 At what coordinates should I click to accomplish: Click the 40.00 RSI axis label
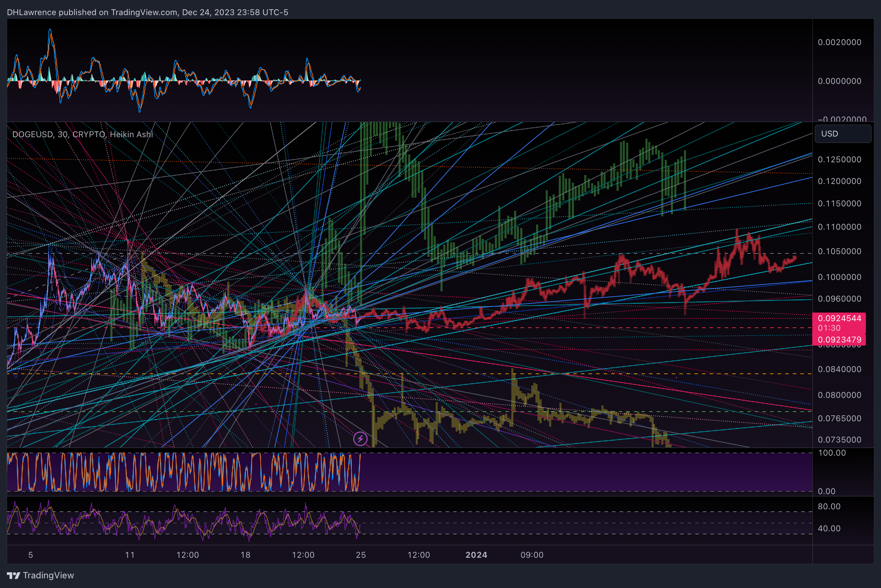[829, 529]
